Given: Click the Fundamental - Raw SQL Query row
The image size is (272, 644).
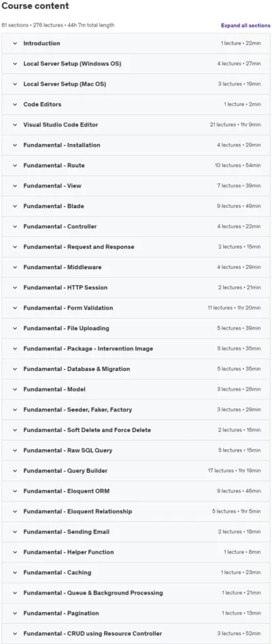Looking at the screenshot, I should (x=135, y=450).
